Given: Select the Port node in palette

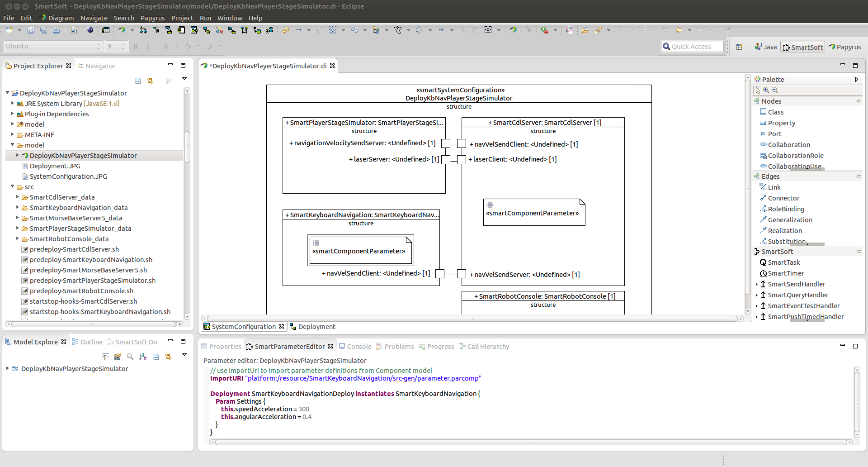Looking at the screenshot, I should coord(770,134).
